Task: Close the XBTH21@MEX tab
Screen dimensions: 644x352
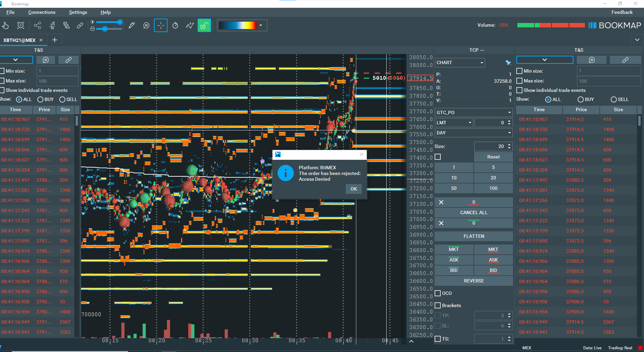Action: [41, 40]
